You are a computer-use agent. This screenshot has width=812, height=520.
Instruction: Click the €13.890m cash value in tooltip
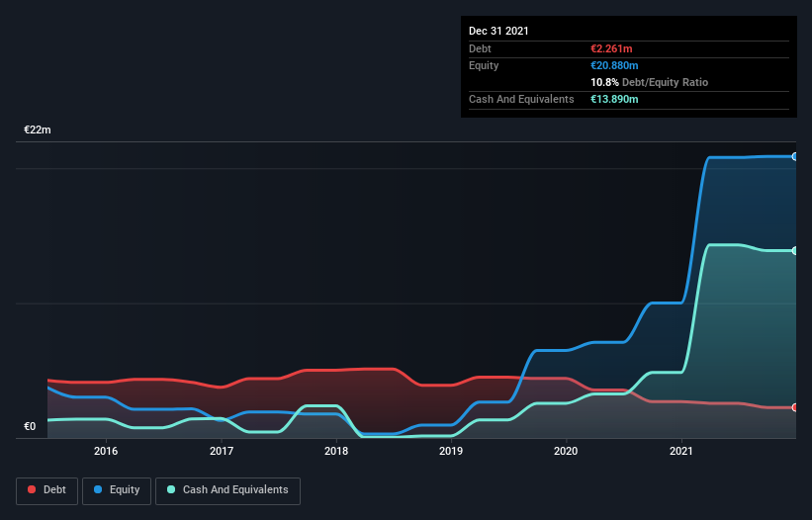pos(614,99)
